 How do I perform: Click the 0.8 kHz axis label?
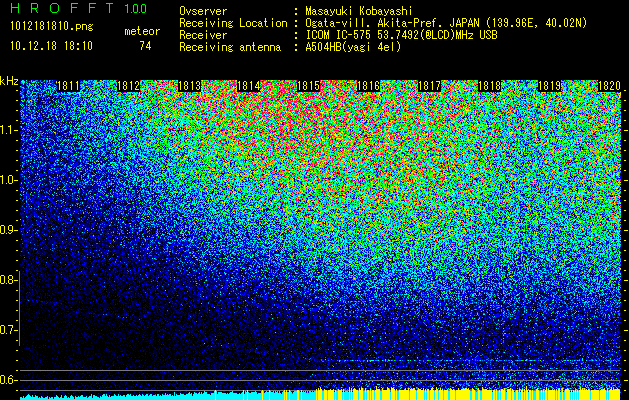pos(8,280)
